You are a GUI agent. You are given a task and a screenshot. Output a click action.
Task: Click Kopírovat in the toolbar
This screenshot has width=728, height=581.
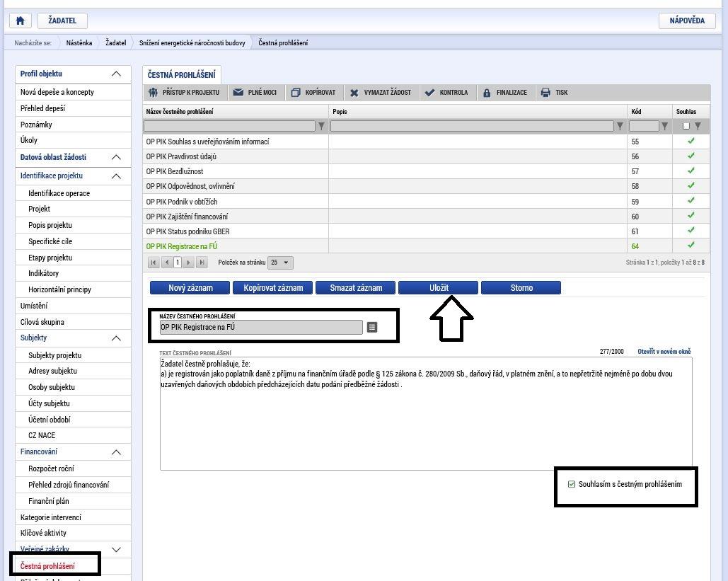click(313, 93)
